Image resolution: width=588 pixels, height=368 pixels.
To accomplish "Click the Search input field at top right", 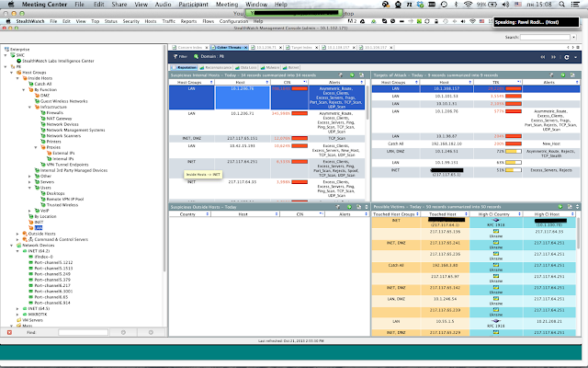I will pos(545,37).
